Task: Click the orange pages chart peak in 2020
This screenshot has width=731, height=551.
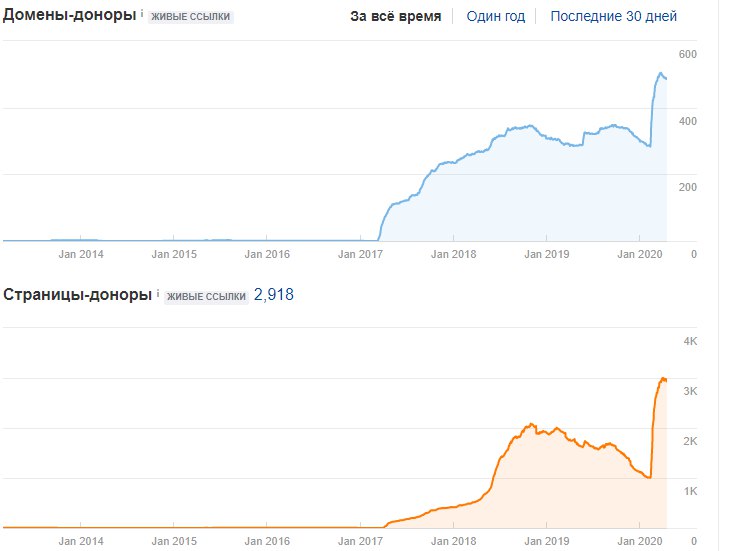Action: [662, 379]
